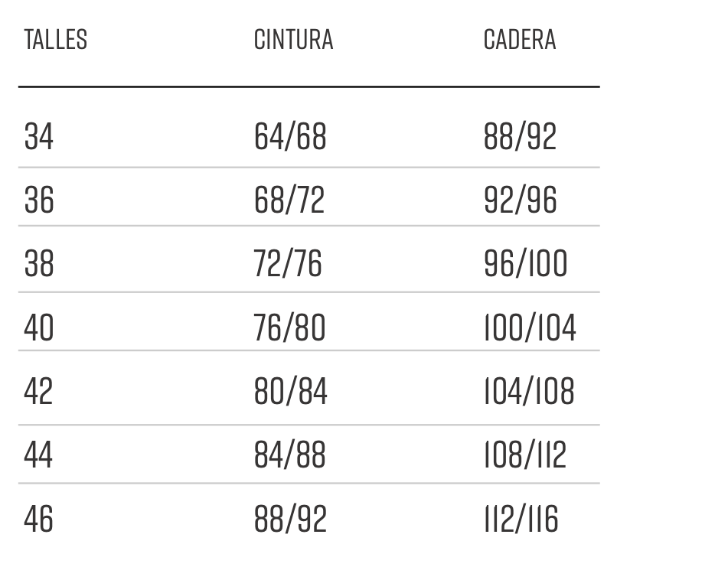728x580 pixels.
Task: Select size 40 row label
Action: [x=39, y=327]
